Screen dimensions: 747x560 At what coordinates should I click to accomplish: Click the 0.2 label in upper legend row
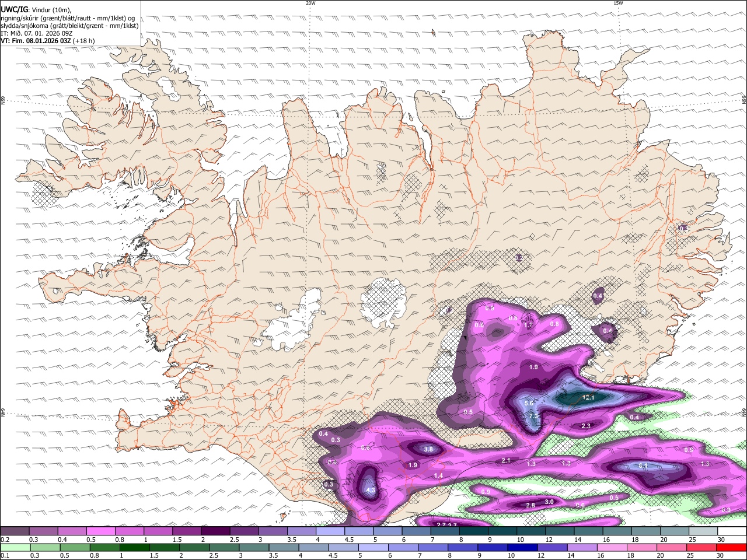pos(5,540)
